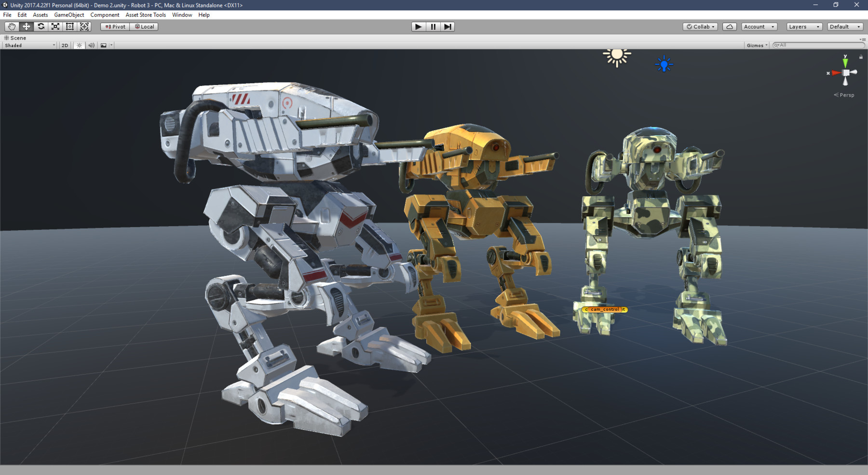
Task: Click the Gizmos search field labeled All
Action: 817,45
